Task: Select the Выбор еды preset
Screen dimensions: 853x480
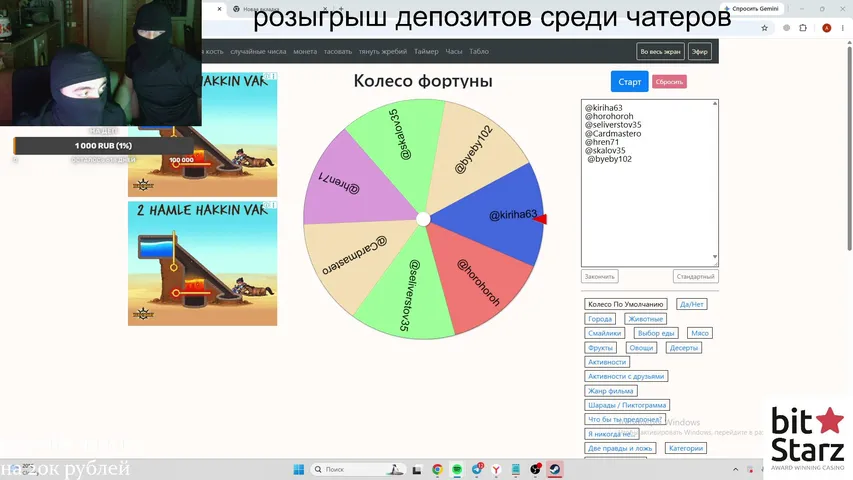Action: [x=656, y=333]
